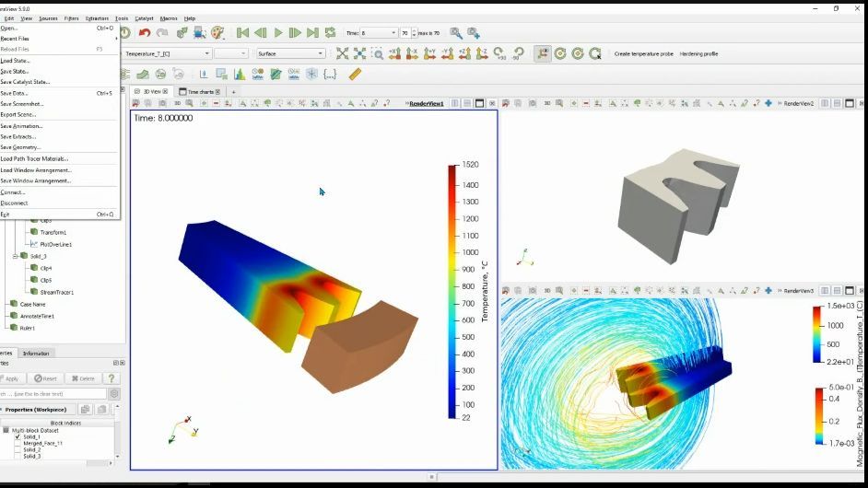This screenshot has width=868, height=488.
Task: Switch to the Time charts tab
Action: pyautogui.click(x=200, y=92)
